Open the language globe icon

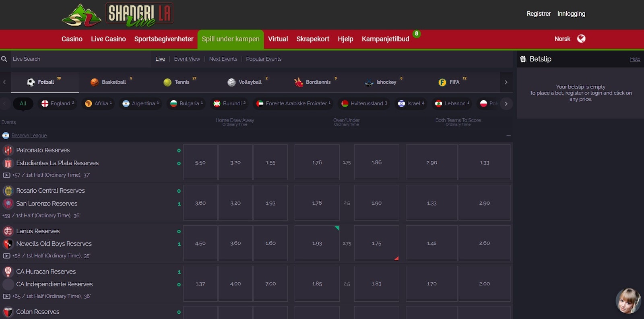[581, 39]
